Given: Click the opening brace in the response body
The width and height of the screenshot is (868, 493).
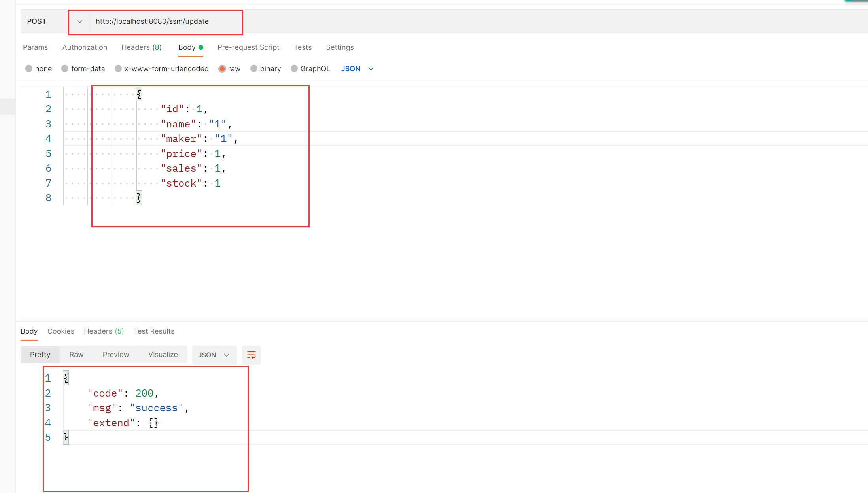Looking at the screenshot, I should (66, 378).
